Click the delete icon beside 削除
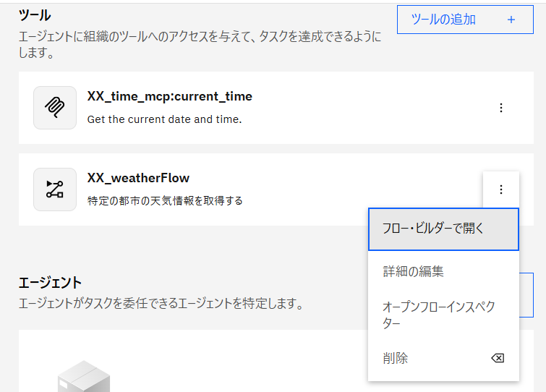The height and width of the screenshot is (392, 546). pos(497,358)
